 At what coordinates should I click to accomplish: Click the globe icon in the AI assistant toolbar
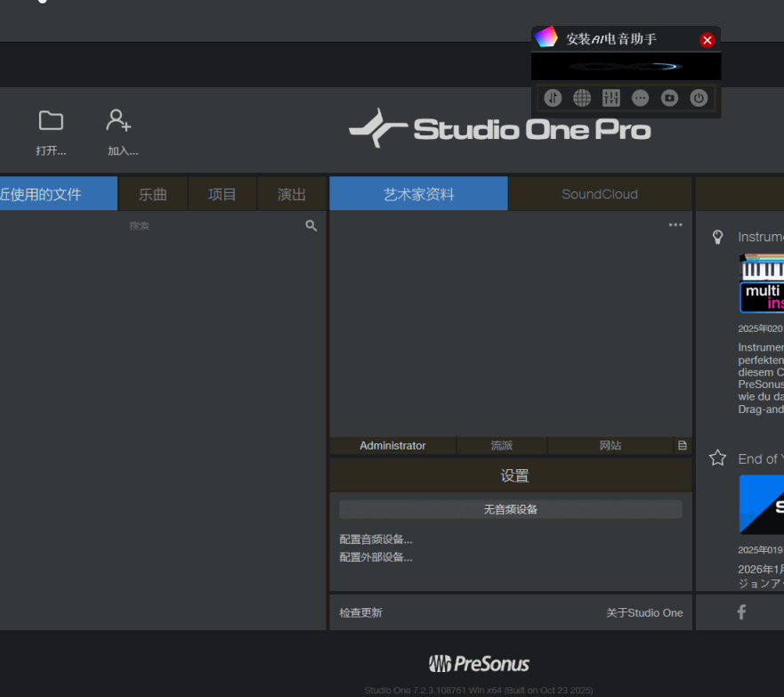(x=582, y=98)
